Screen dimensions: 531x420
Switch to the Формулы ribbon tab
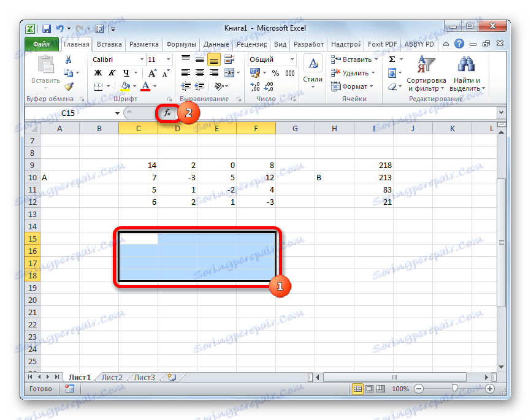(181, 44)
